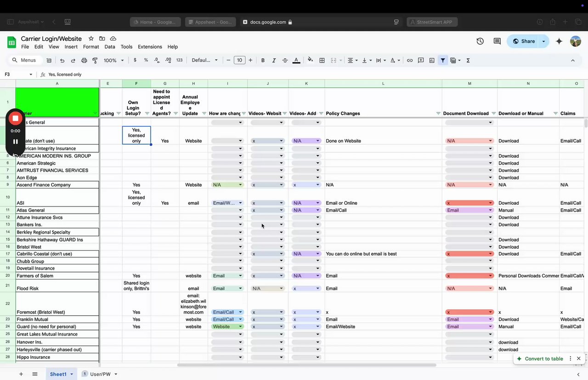Open the Share options dropdown arrow

tap(544, 41)
